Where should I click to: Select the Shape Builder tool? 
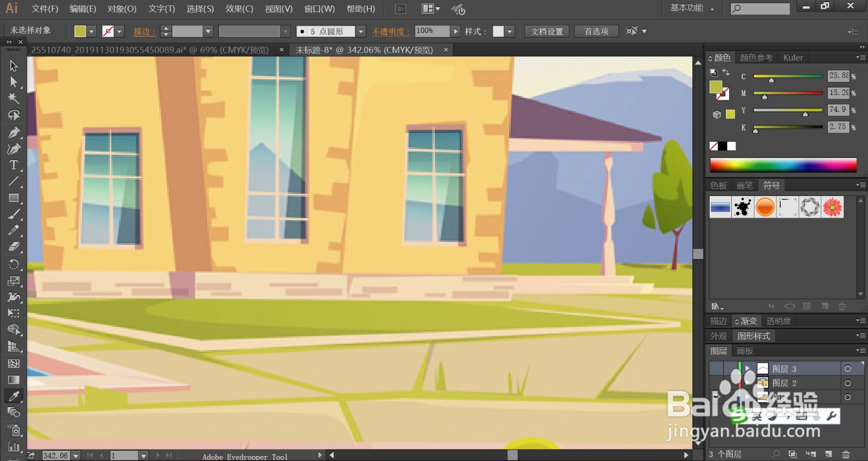coord(14,330)
